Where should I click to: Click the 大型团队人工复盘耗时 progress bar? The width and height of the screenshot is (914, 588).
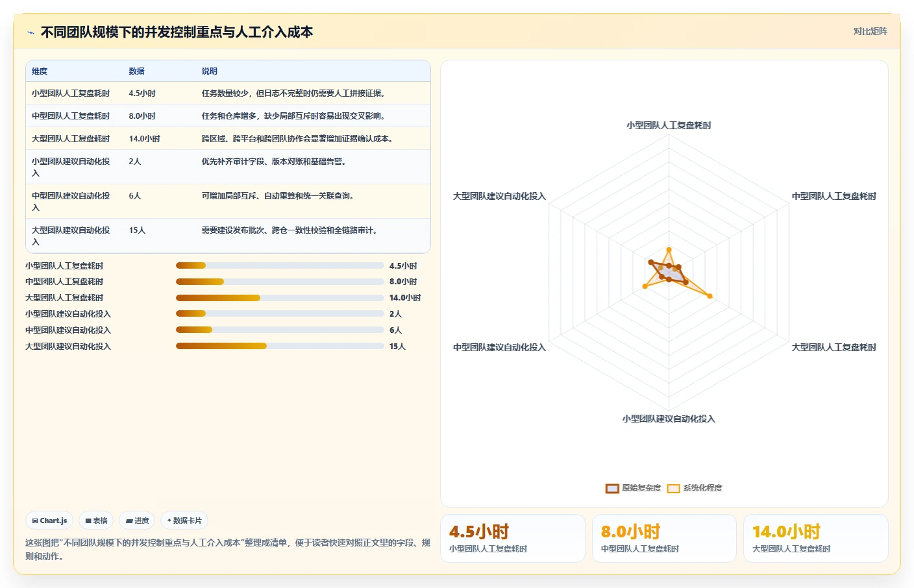point(280,298)
